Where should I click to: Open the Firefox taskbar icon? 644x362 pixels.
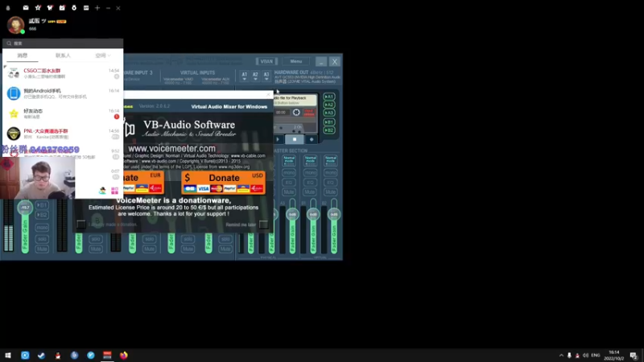coord(124,356)
